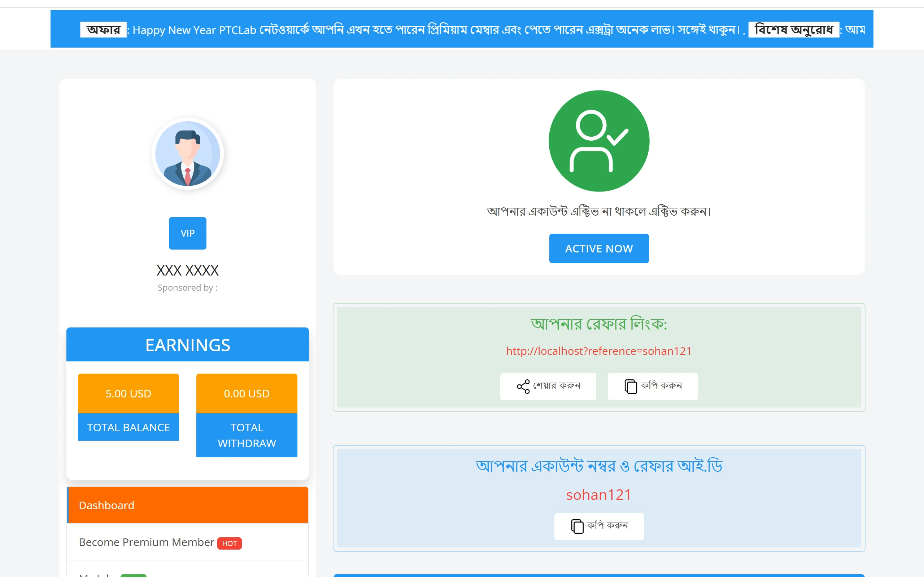Click the TOTAL WITHDRAW label
This screenshot has width=924, height=577.
tap(247, 435)
